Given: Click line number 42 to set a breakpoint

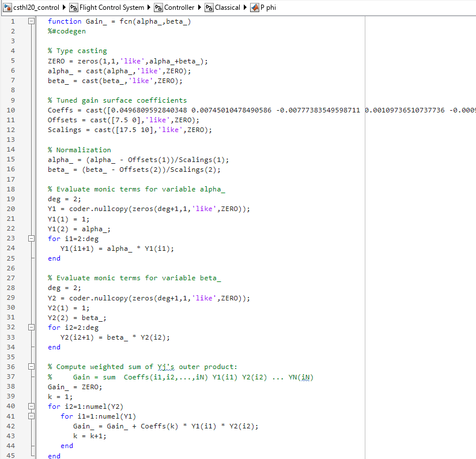Looking at the screenshot, I should click(x=12, y=426).
